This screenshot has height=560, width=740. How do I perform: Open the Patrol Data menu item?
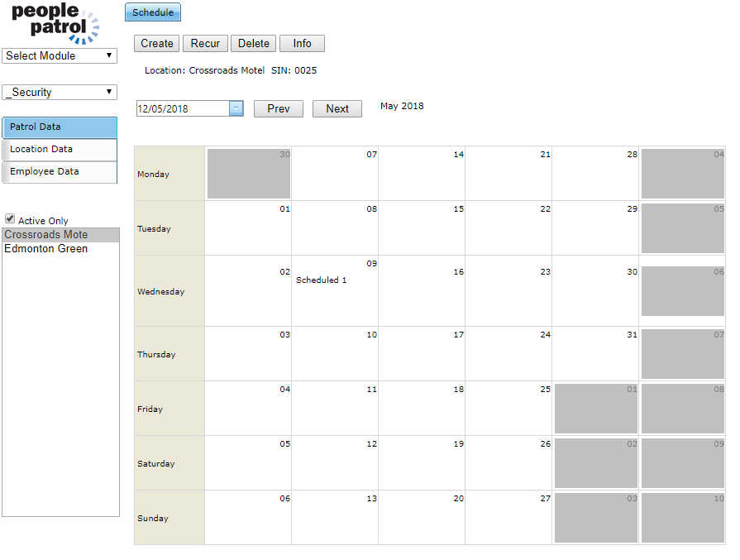(x=60, y=127)
